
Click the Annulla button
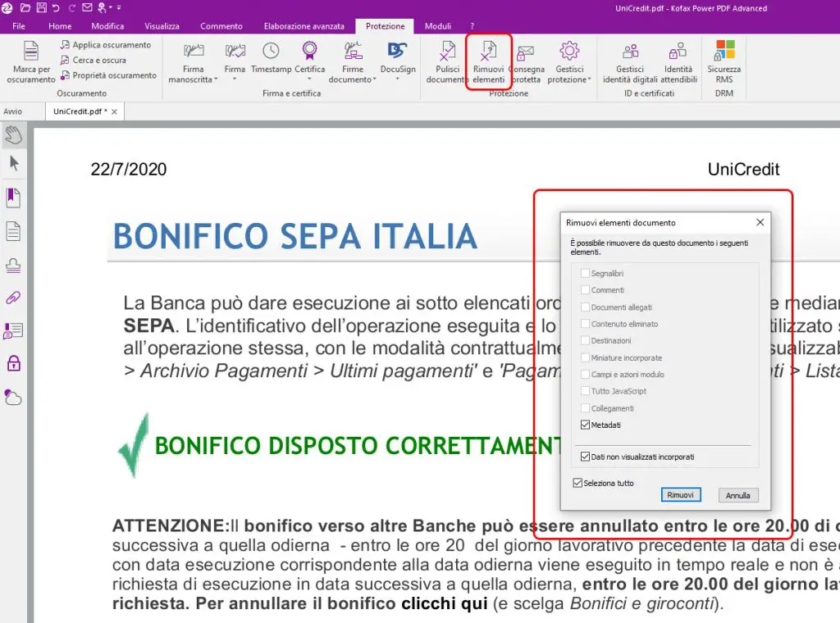[738, 495]
